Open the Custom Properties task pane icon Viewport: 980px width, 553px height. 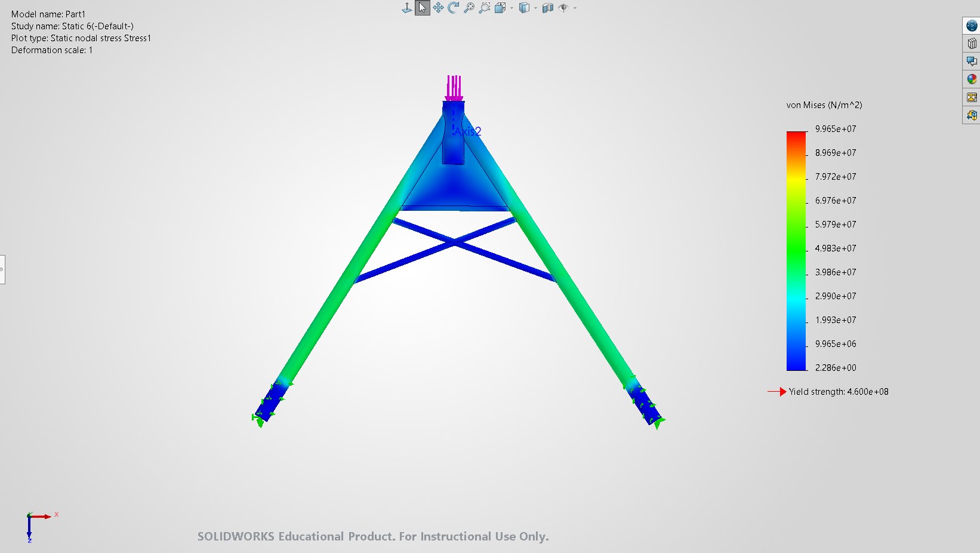(972, 97)
